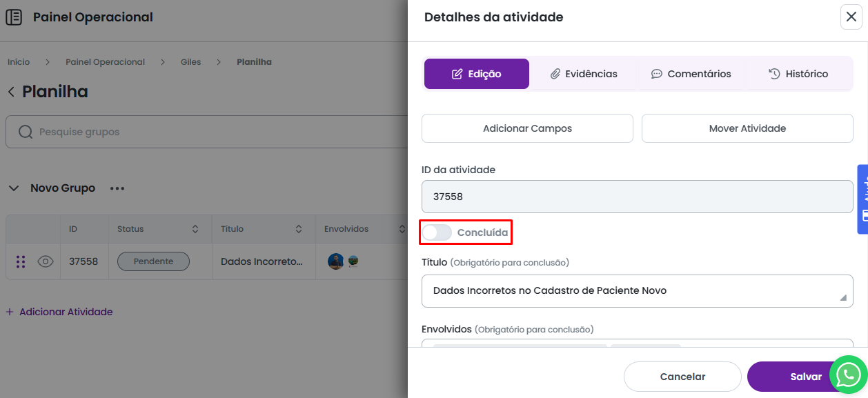Open the Comentários tab
The height and width of the screenshot is (398, 868).
point(691,74)
